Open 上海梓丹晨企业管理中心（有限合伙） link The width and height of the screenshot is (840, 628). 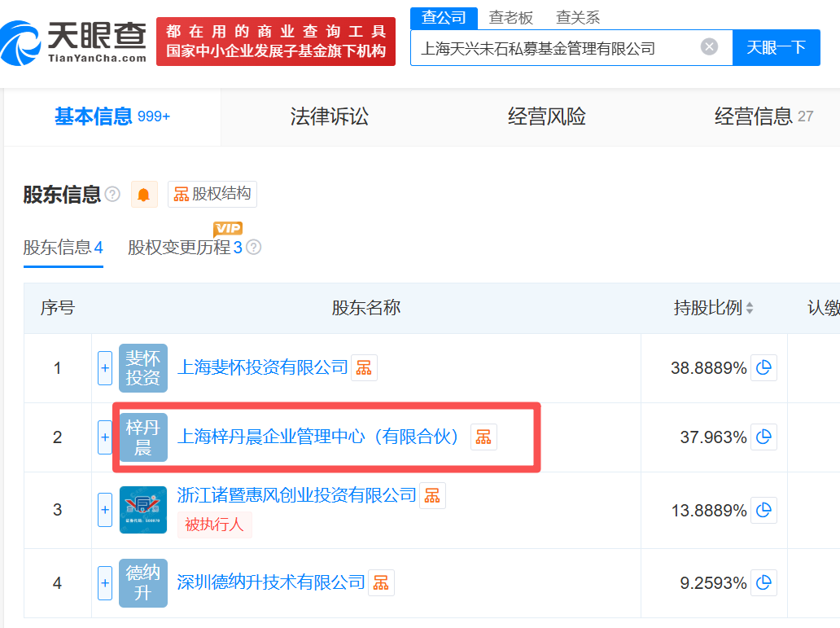pos(318,437)
